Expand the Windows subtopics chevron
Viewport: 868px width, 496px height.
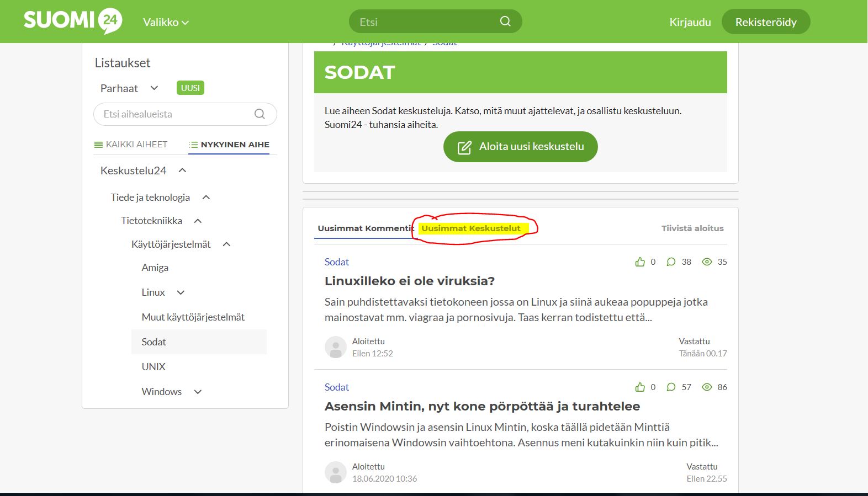coord(198,392)
